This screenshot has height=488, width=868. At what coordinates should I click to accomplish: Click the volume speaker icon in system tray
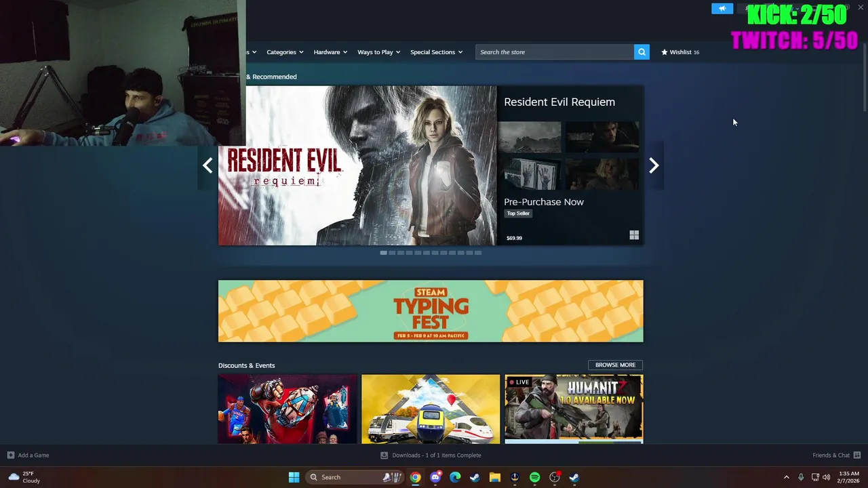(827, 477)
